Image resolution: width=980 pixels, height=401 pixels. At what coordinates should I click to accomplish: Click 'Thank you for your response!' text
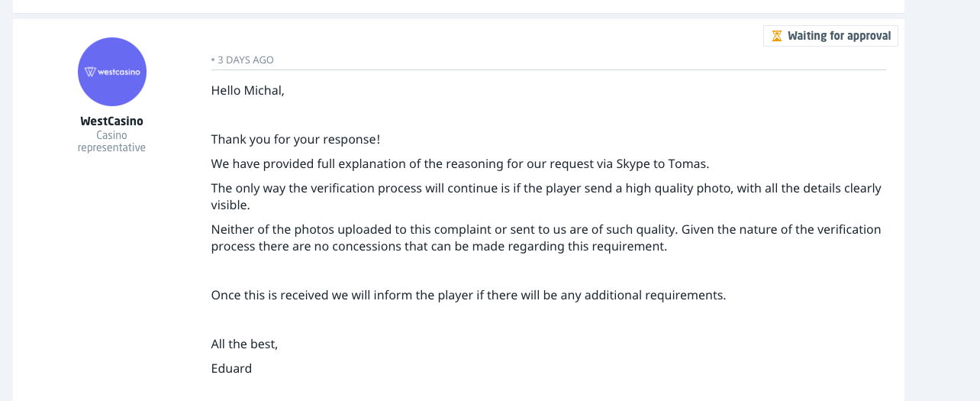[295, 139]
